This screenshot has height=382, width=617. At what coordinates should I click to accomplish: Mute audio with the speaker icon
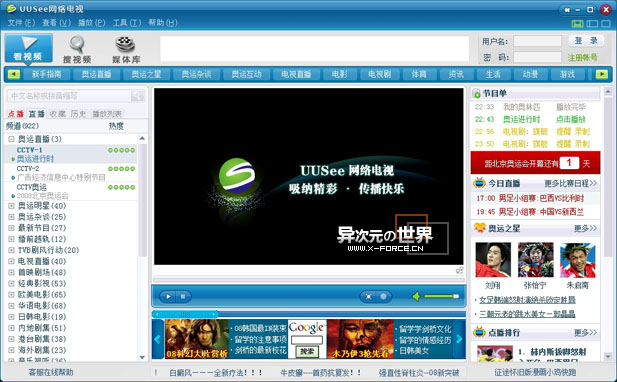pos(416,296)
